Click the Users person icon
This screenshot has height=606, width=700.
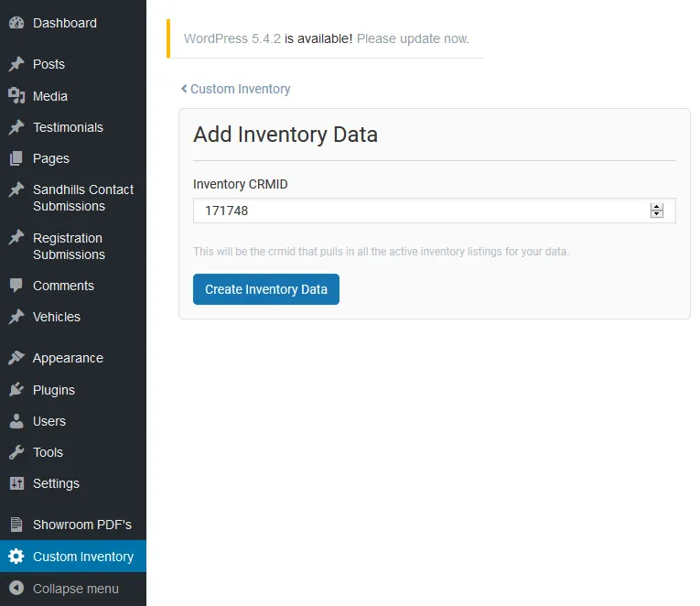point(16,421)
